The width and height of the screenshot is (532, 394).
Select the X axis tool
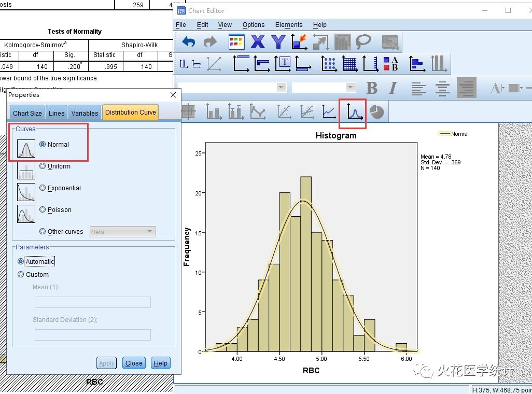(x=258, y=42)
